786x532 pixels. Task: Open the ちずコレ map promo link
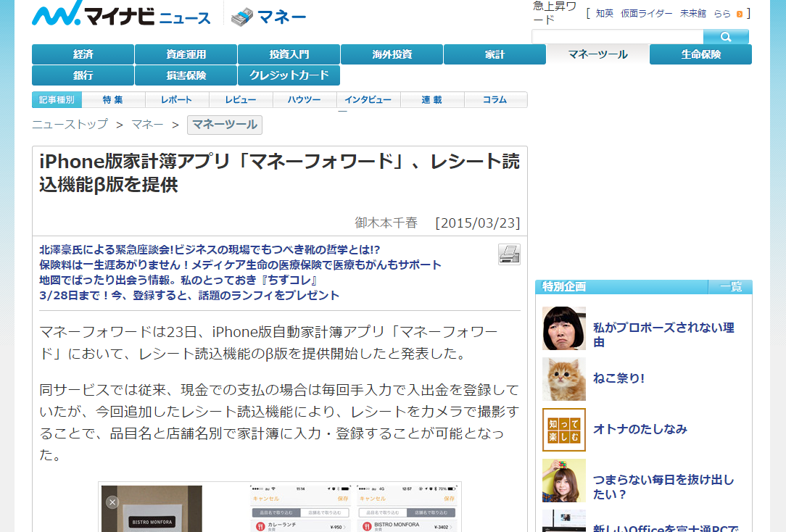click(178, 280)
